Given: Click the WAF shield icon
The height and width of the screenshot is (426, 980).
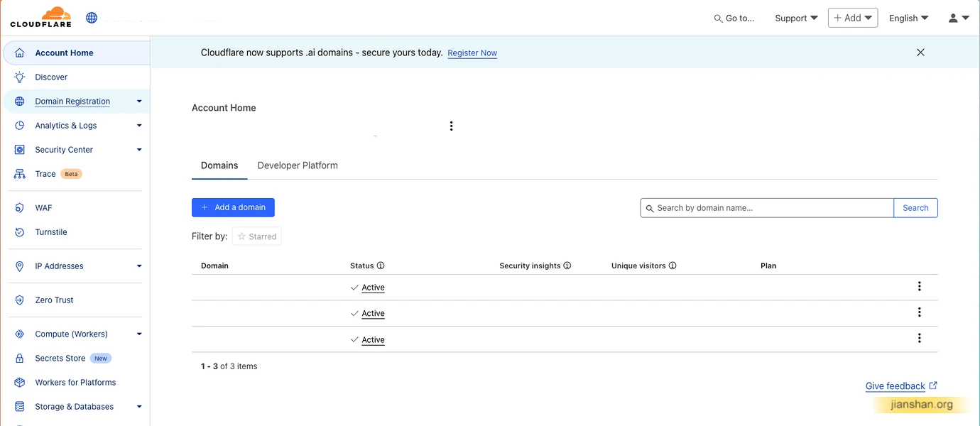Looking at the screenshot, I should [x=20, y=208].
